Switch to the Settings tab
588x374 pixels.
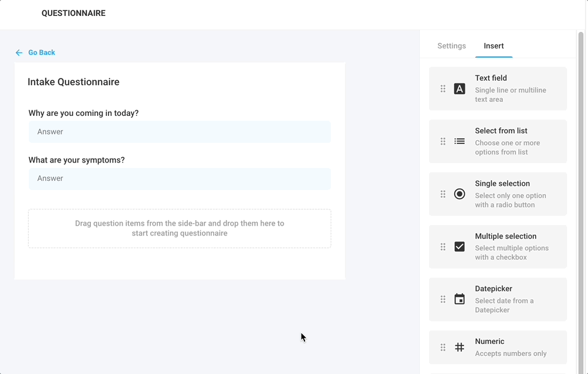(x=452, y=46)
